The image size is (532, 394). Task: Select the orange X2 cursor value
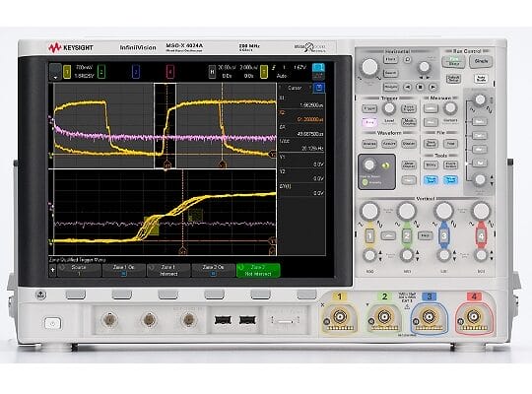(309, 119)
